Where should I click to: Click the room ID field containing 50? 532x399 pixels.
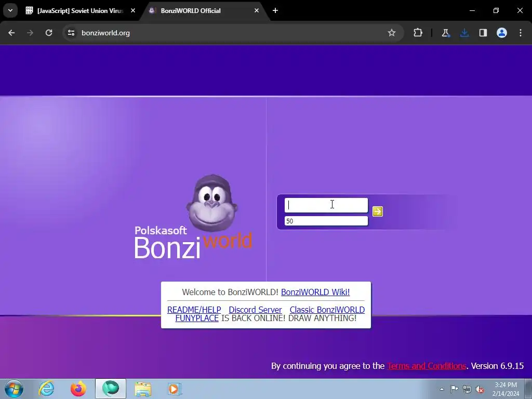coord(326,221)
